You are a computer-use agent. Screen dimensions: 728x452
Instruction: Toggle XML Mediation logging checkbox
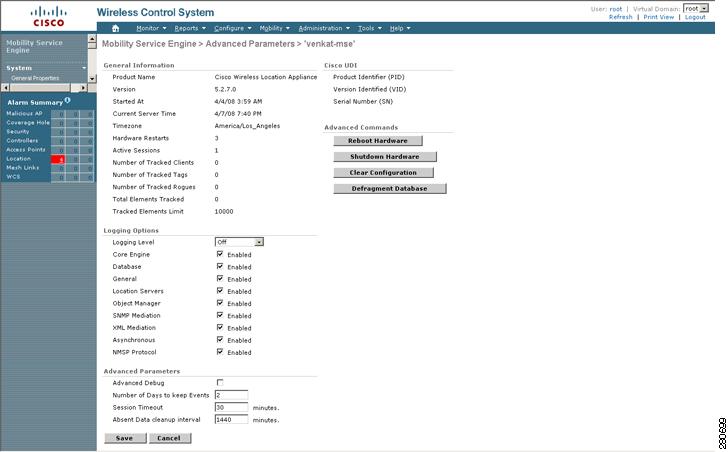click(x=220, y=327)
